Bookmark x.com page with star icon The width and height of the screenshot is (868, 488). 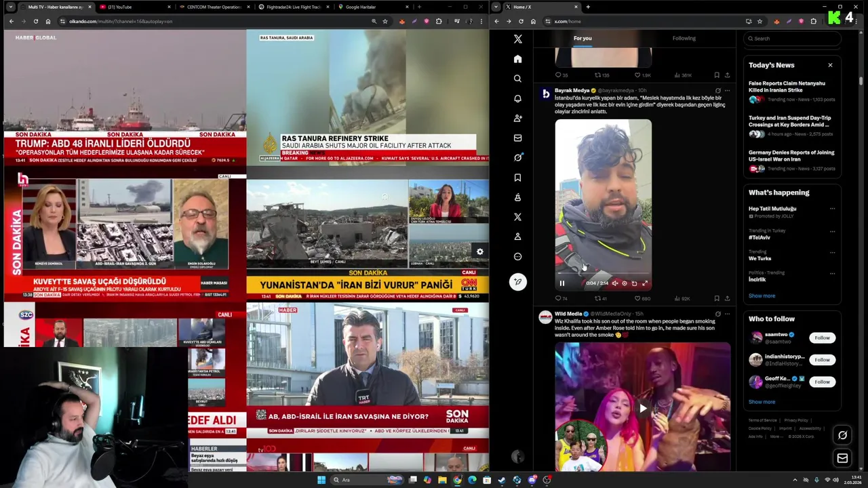tap(759, 21)
